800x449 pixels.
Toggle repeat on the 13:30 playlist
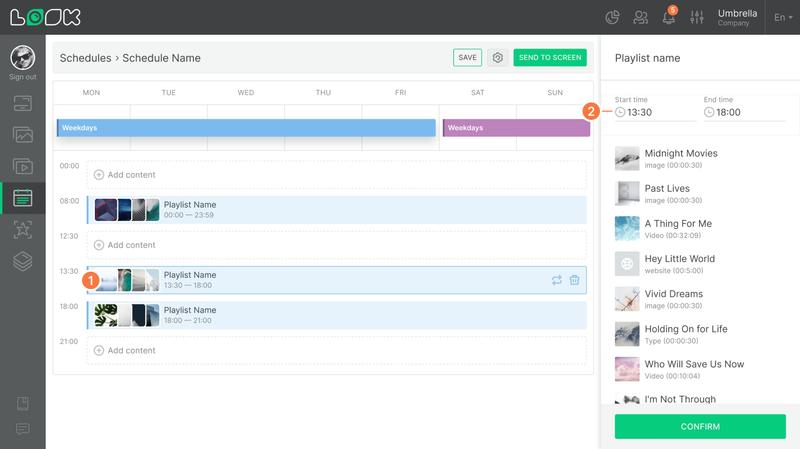pos(557,280)
